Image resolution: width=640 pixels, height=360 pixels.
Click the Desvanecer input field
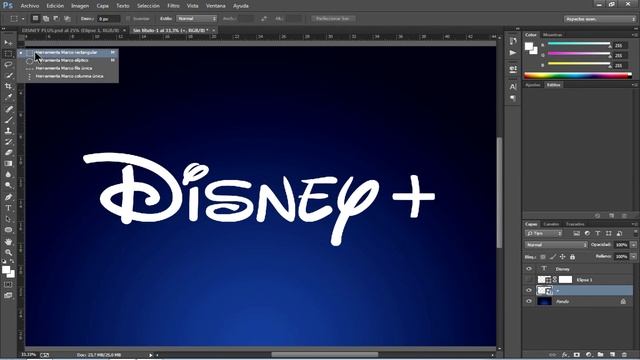tap(109, 19)
